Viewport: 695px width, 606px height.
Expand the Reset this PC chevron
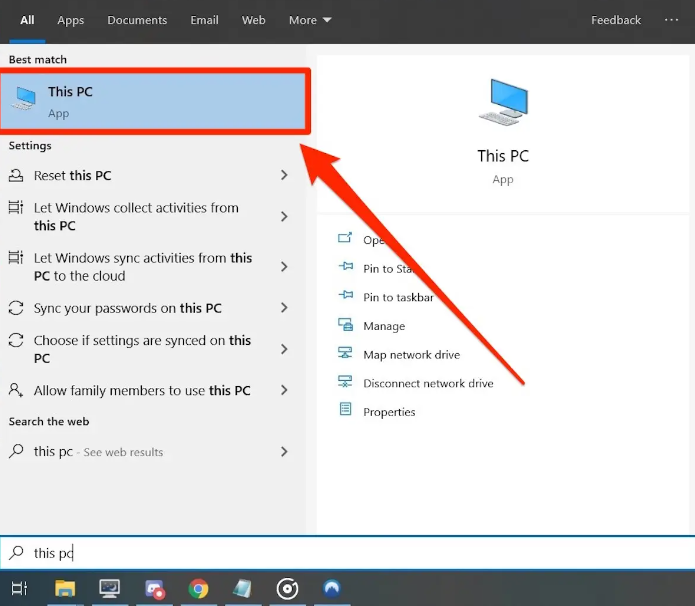coord(284,175)
